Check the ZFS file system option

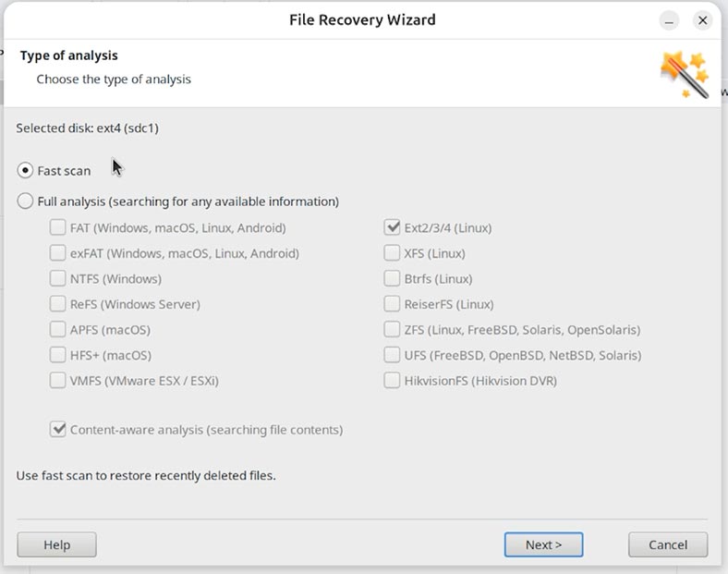click(392, 330)
